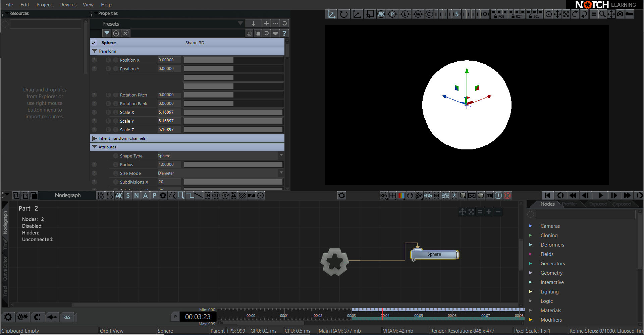Click the Nodes search input field
Screen dimensions: 644x335
point(585,214)
